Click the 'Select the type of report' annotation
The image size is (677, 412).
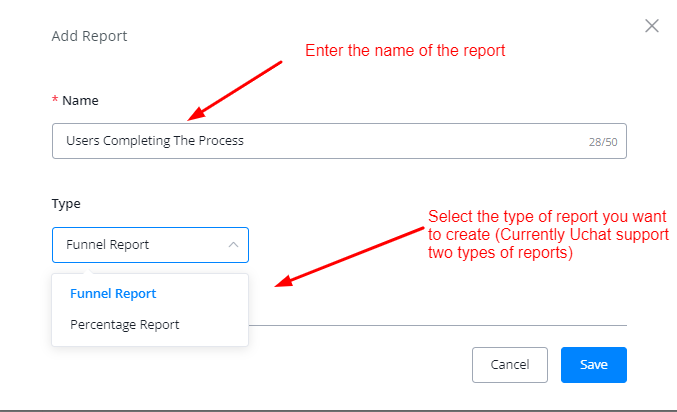click(546, 233)
